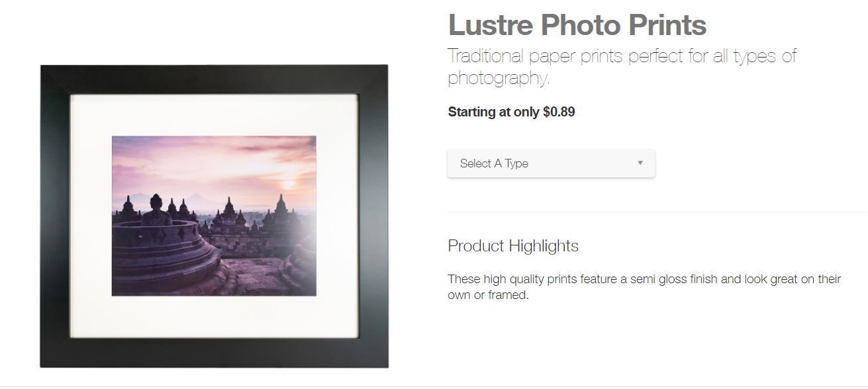Click the Lustre Photo Prints heading

pyautogui.click(x=577, y=25)
